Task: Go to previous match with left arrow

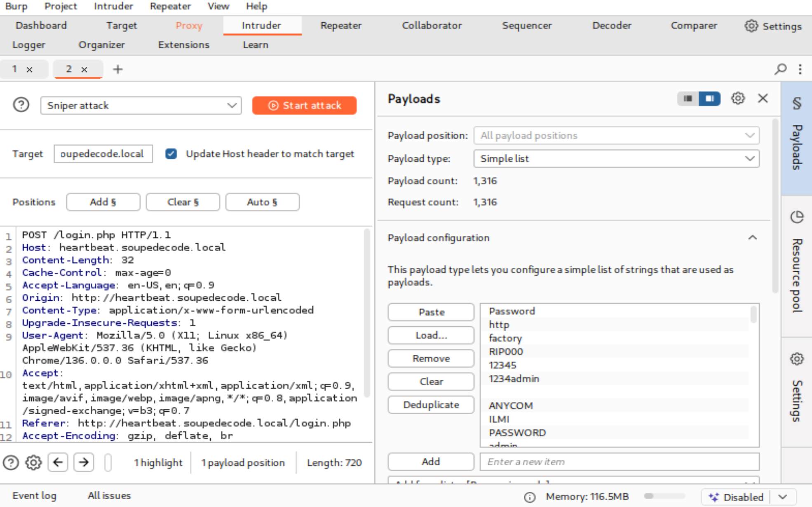Action: point(58,462)
